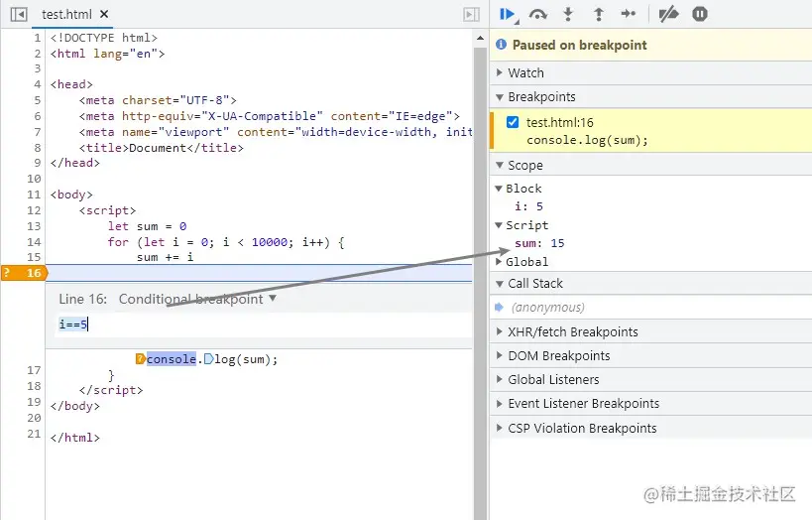Toggle the debugger sidebar icon

click(471, 14)
